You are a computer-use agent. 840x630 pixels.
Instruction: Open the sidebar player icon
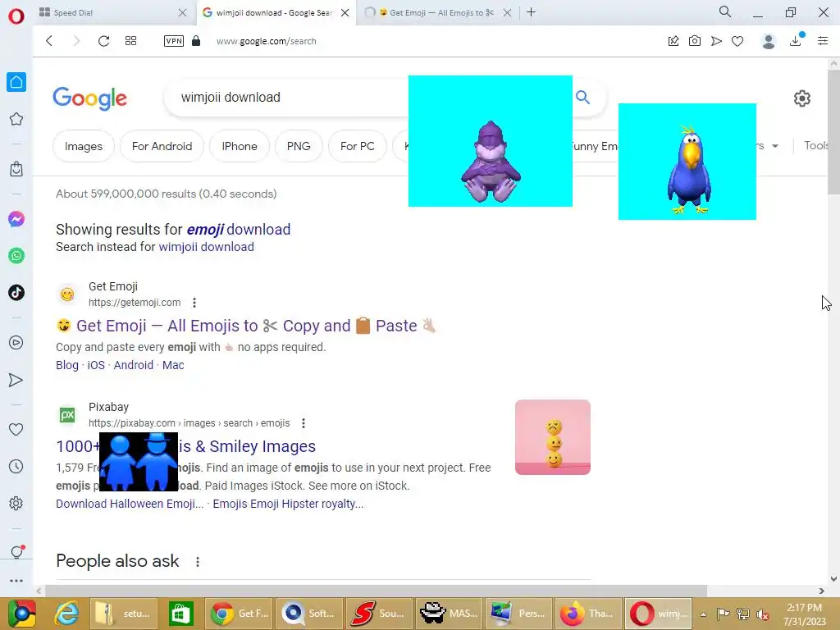pyautogui.click(x=16, y=342)
